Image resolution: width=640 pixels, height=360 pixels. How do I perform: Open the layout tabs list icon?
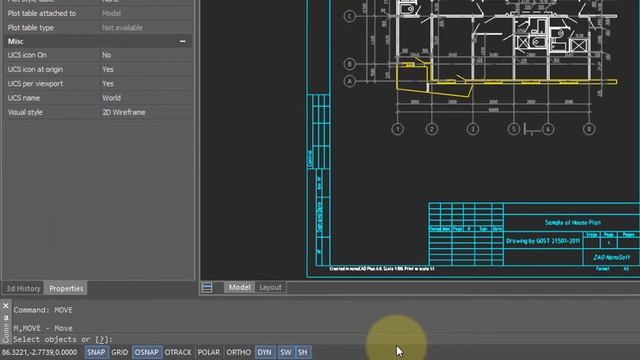207,287
